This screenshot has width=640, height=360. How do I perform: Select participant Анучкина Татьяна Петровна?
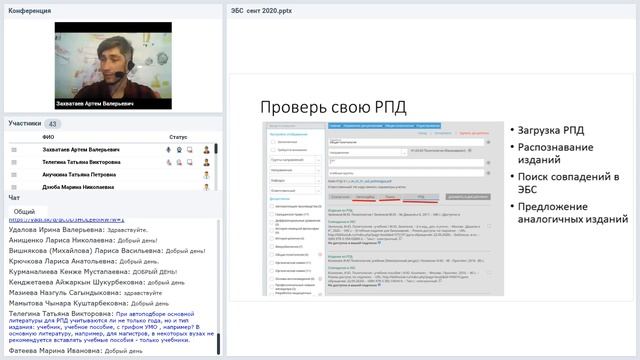pyautogui.click(x=79, y=175)
